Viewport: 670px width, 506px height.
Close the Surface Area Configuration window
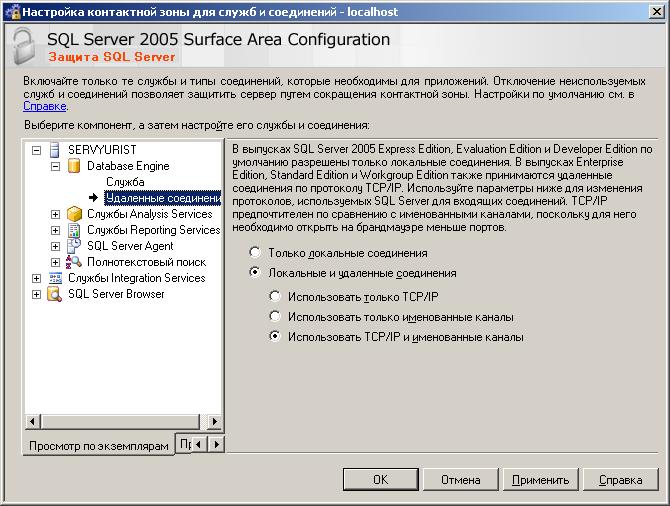(657, 12)
